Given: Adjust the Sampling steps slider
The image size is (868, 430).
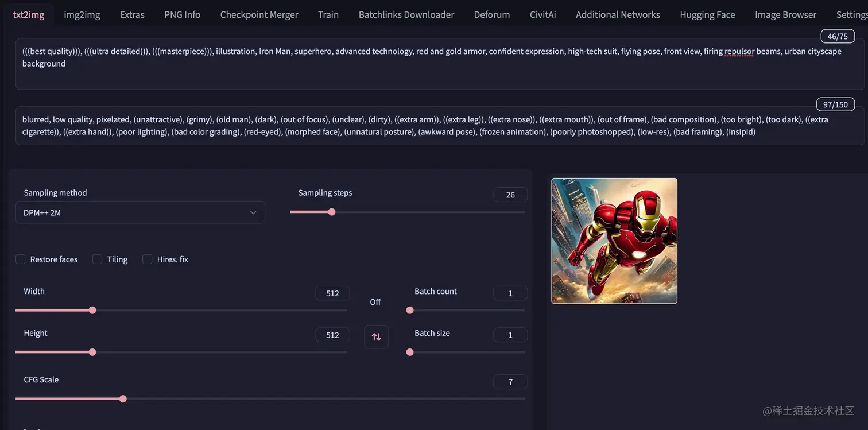Looking at the screenshot, I should coord(407,212).
